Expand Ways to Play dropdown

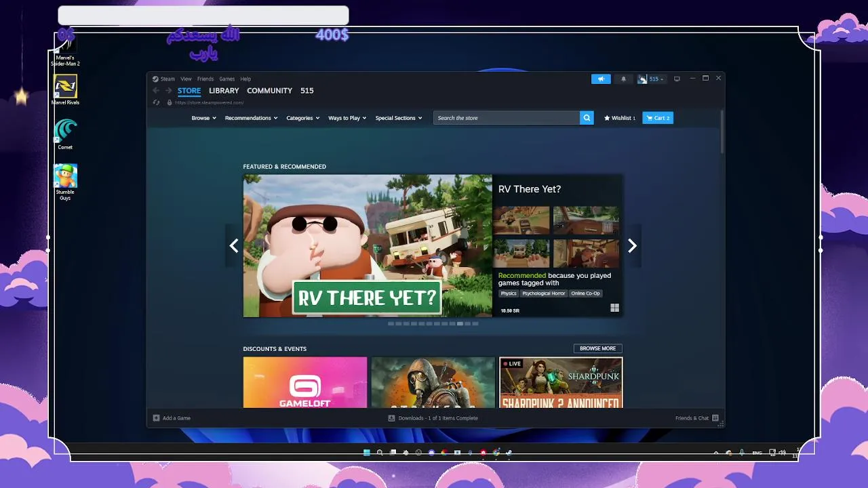347,118
